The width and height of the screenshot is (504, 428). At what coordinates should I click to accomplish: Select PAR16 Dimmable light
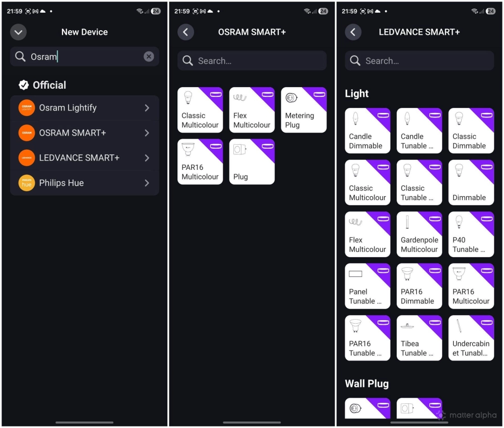(419, 286)
